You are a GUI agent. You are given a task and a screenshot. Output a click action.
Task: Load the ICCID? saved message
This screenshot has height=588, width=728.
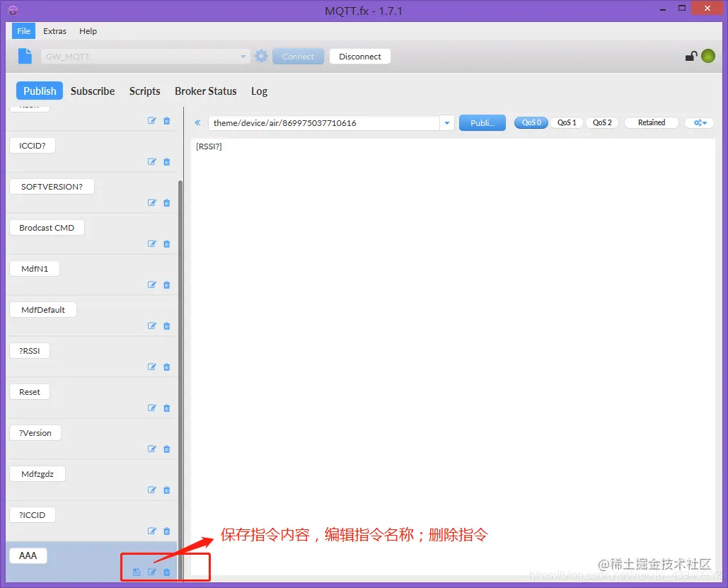[33, 146]
